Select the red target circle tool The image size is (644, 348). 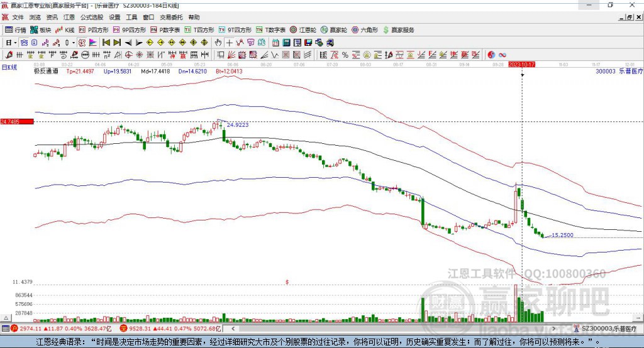click(128, 55)
